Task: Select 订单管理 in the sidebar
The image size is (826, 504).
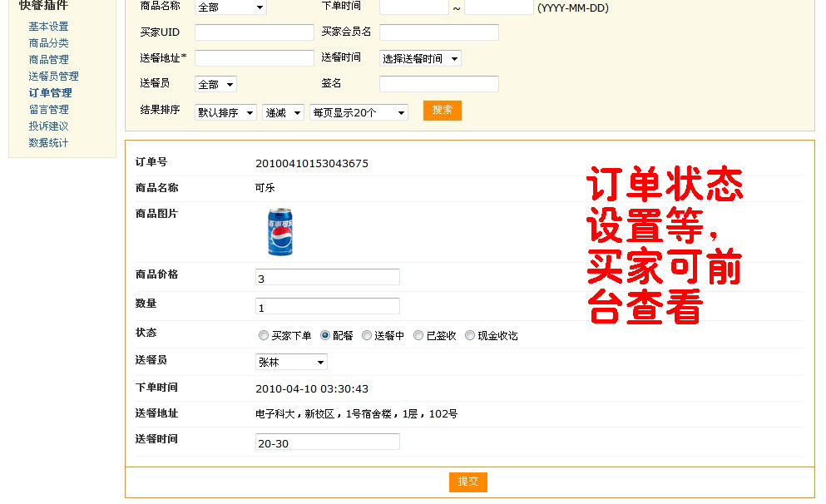Action: (x=50, y=92)
